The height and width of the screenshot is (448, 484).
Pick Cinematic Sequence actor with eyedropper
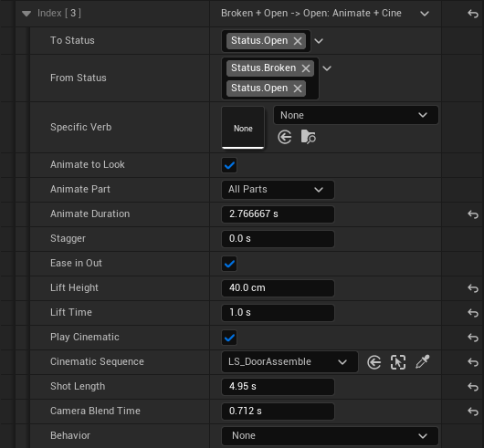(x=422, y=361)
